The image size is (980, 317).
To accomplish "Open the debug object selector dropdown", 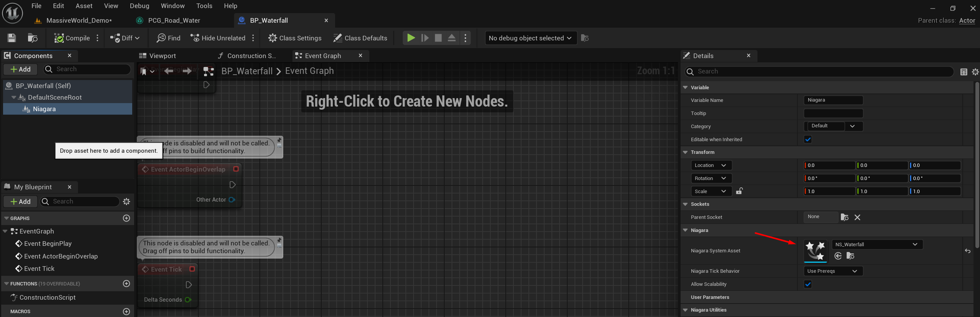I will pos(531,38).
